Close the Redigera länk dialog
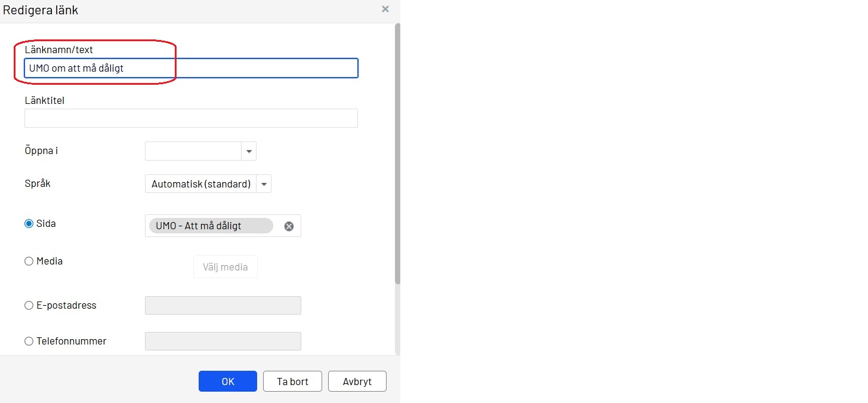The height and width of the screenshot is (403, 868). 385,9
